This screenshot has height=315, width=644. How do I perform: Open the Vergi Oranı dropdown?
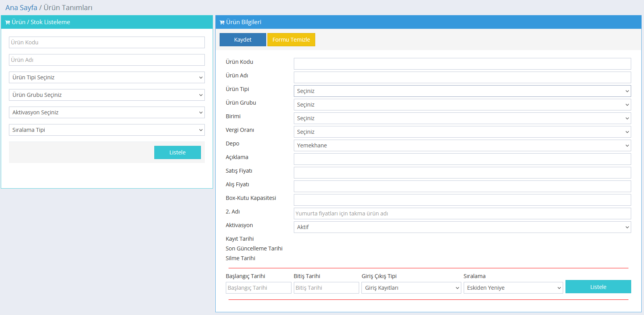(462, 132)
